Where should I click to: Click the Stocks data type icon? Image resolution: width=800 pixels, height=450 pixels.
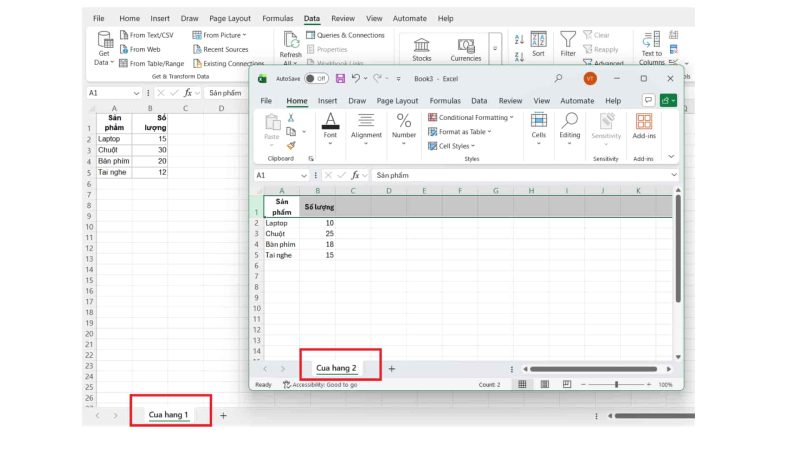coord(421,49)
